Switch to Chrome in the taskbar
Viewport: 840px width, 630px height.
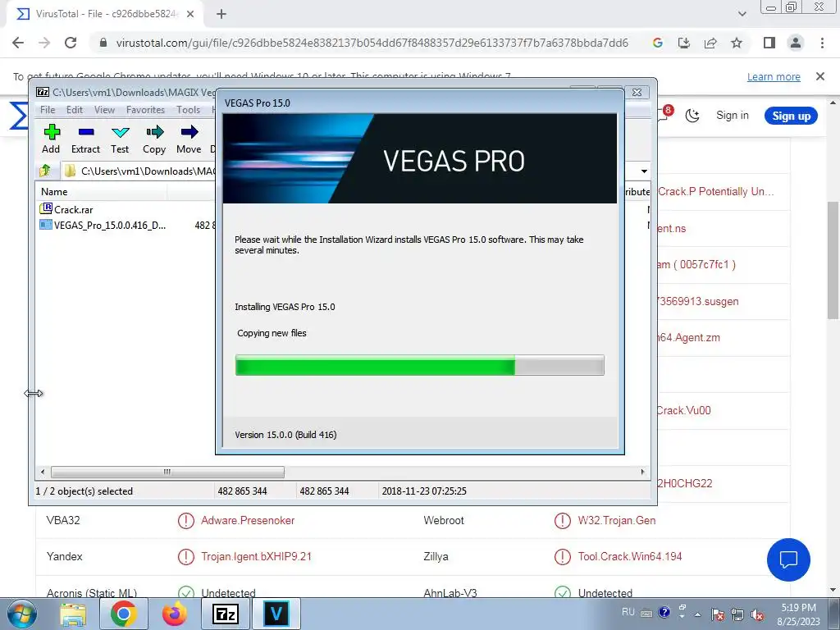[123, 614]
